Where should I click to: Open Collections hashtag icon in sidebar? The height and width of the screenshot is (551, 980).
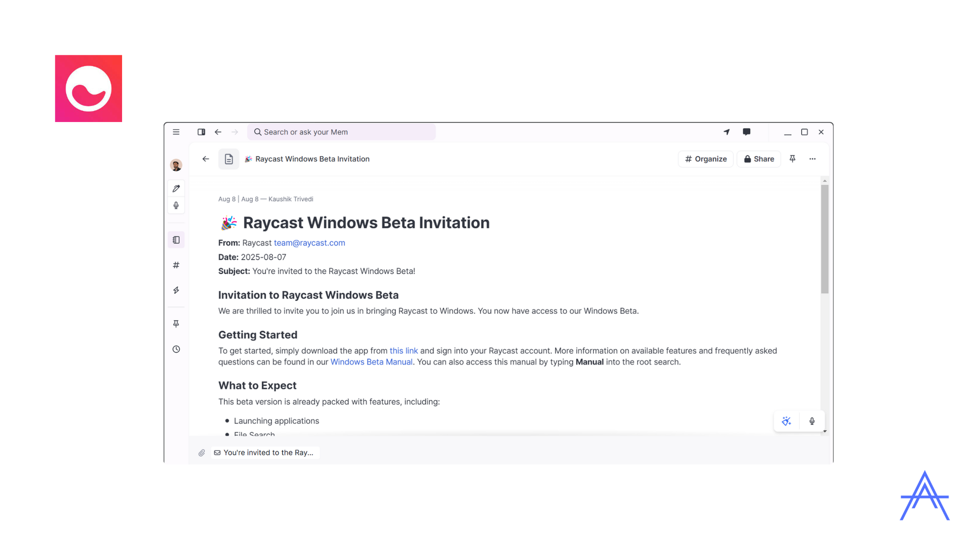pos(176,265)
